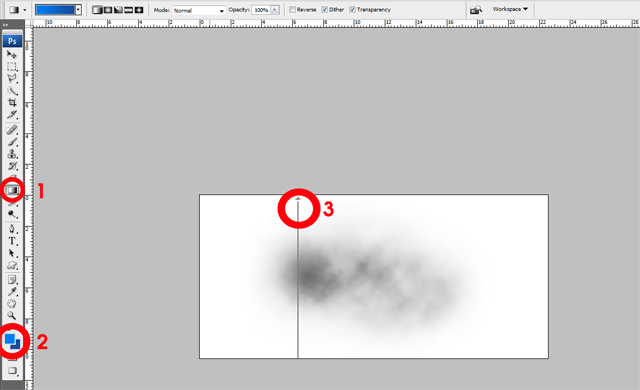This screenshot has width=640, height=390.
Task: Click the Go to Bridge icon
Action: point(476,10)
